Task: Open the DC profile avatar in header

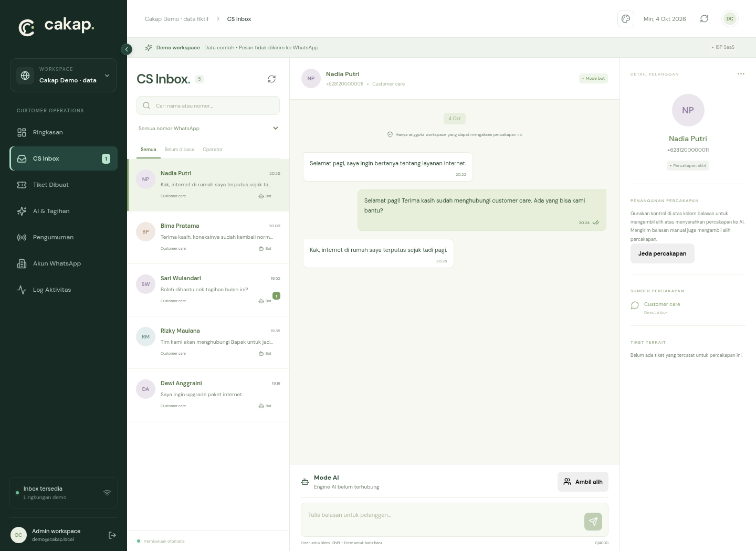Action: (x=730, y=19)
